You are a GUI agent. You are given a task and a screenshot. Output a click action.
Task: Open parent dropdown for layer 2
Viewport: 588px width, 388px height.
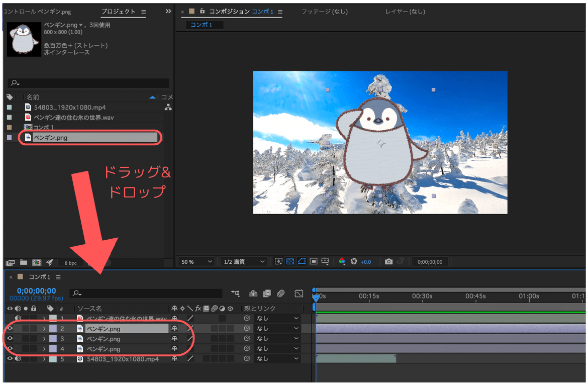point(277,328)
